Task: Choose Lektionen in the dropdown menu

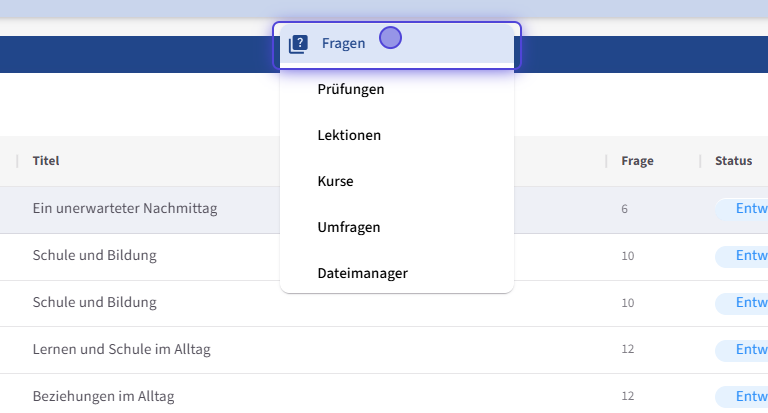Action: click(x=349, y=135)
